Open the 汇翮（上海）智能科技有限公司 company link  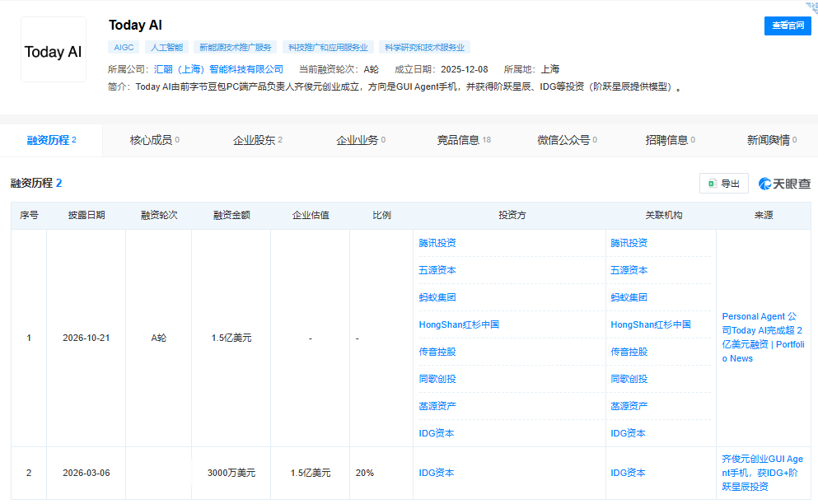(218, 69)
